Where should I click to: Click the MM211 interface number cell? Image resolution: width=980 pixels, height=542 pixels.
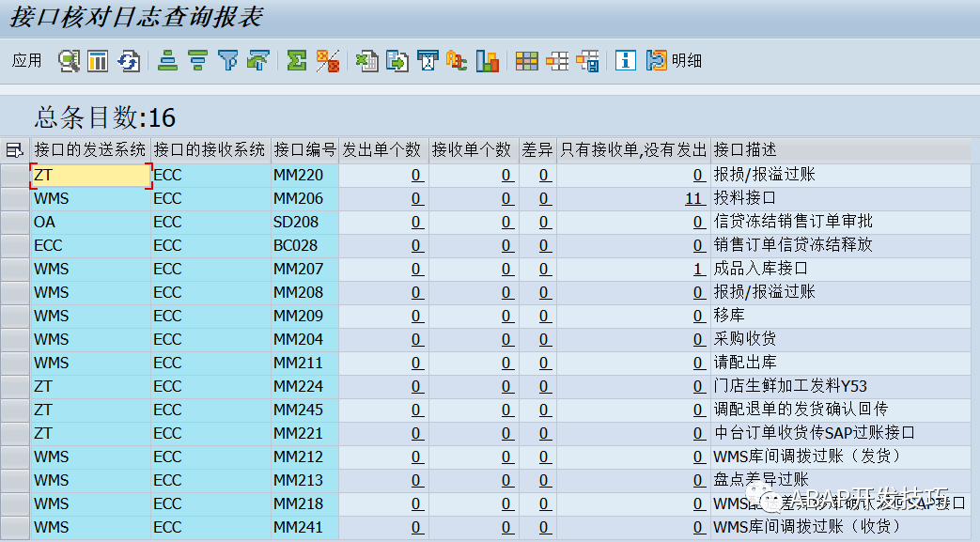click(305, 364)
